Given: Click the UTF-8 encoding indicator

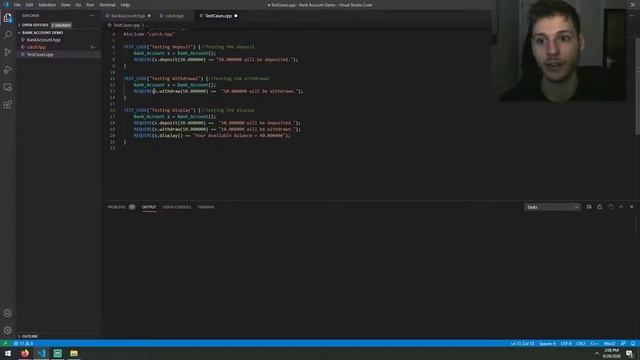Looking at the screenshot, I should 566,344.
